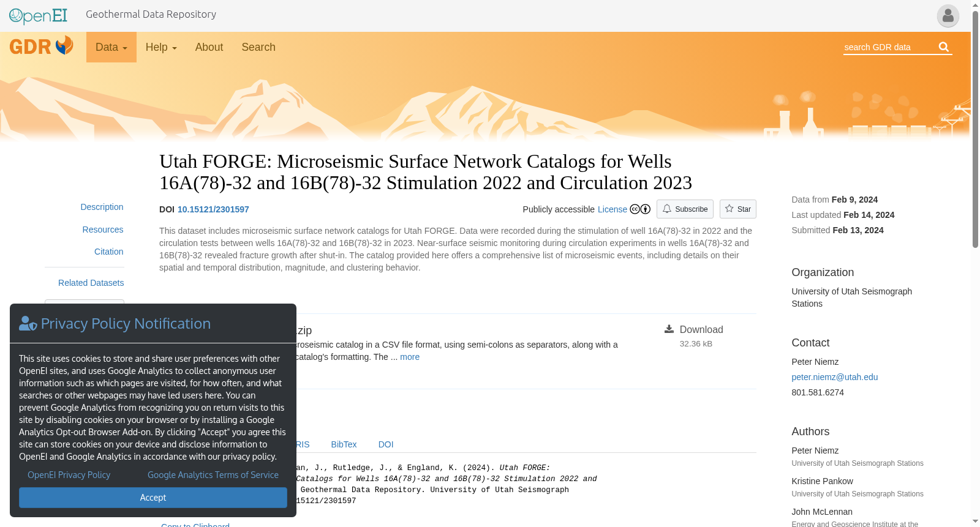Image resolution: width=980 pixels, height=527 pixels.
Task: Email peter.niemz@utah.edu
Action: pos(835,377)
